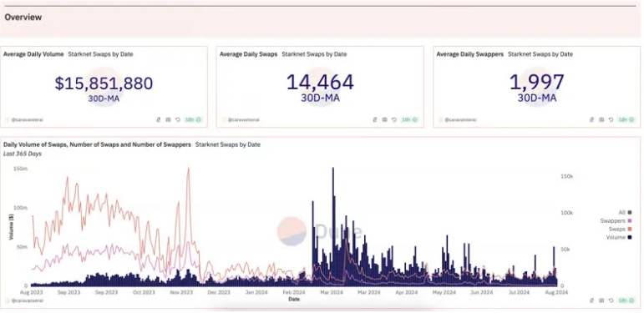This screenshot has width=644, height=313.
Task: Open the Average Daily Swappers title link
Action: (470, 54)
